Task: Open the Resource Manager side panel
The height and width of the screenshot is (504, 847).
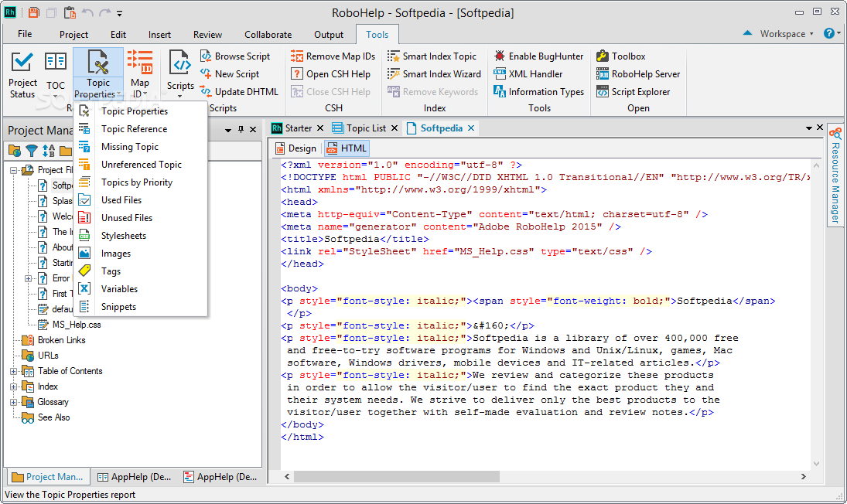Action: click(x=835, y=176)
